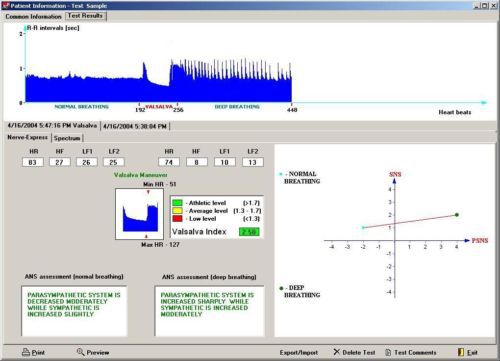The height and width of the screenshot is (361, 500).
Task: Select the 5:38:04 PM test tab
Action: (135, 126)
